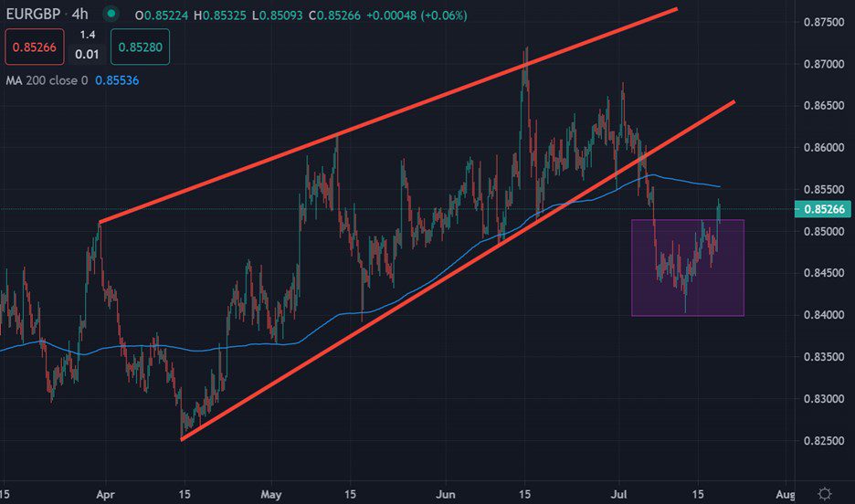This screenshot has height=504, width=855.
Task: Click the May date label on time axis
Action: click(271, 495)
